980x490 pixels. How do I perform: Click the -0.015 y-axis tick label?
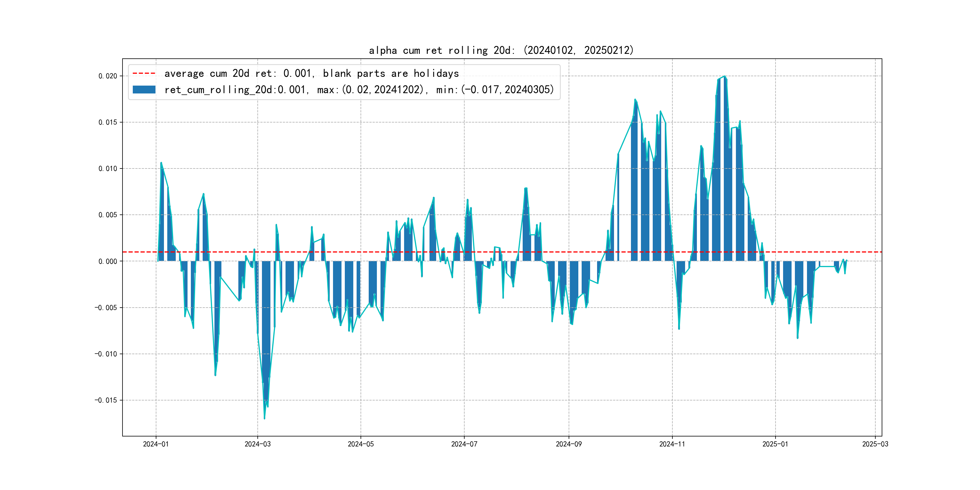[106, 400]
